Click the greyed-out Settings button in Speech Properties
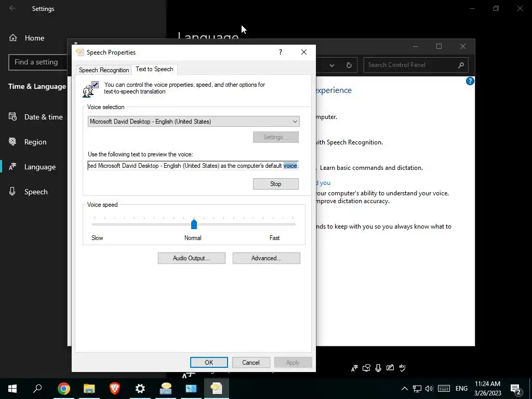Screen dimensions: 532x399 (275, 137)
